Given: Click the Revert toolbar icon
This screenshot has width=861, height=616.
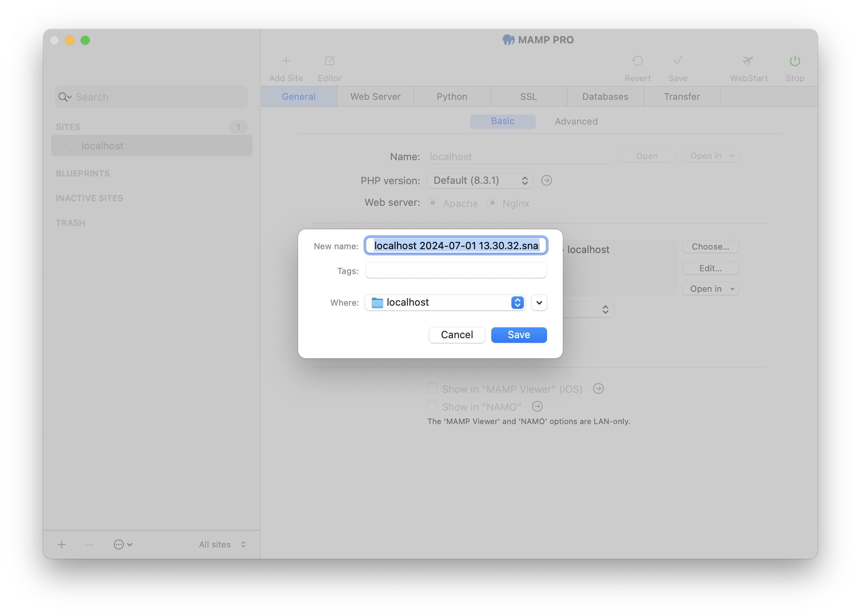Looking at the screenshot, I should 638,61.
